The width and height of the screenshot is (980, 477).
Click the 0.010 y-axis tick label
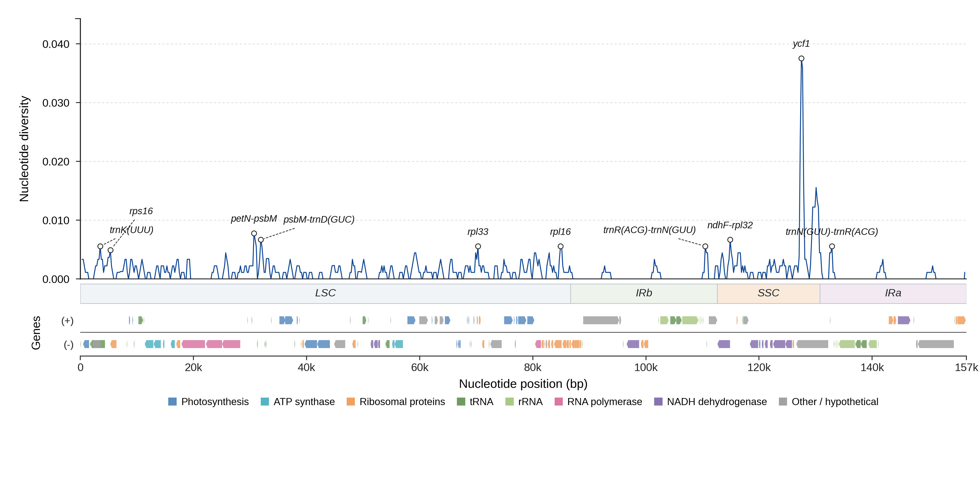[56, 220]
